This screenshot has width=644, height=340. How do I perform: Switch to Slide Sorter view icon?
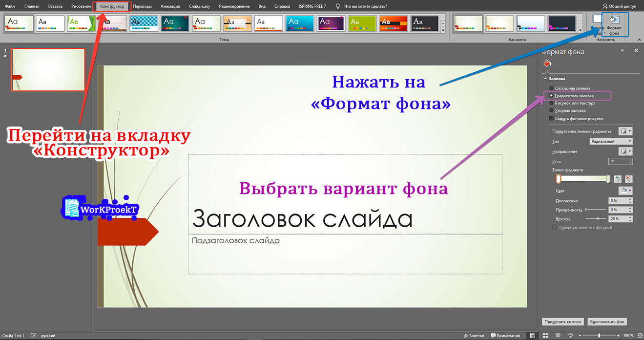[x=545, y=336]
